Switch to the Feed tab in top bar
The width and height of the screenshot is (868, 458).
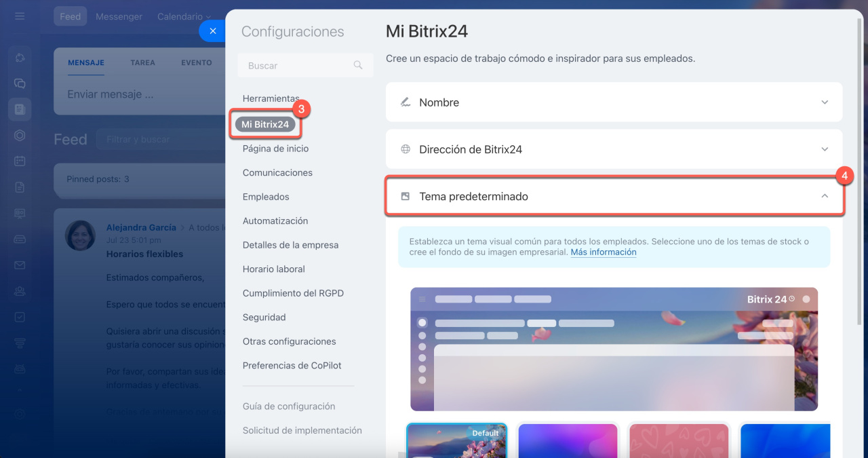point(71,16)
